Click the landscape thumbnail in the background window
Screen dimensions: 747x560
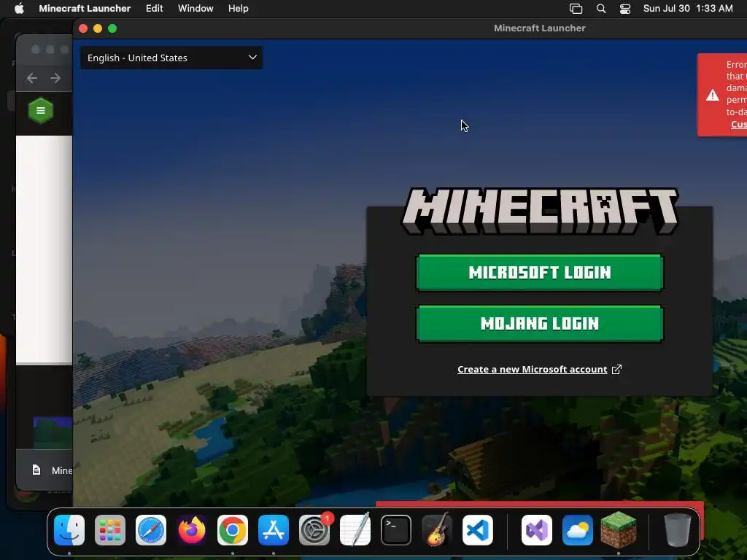[53, 433]
